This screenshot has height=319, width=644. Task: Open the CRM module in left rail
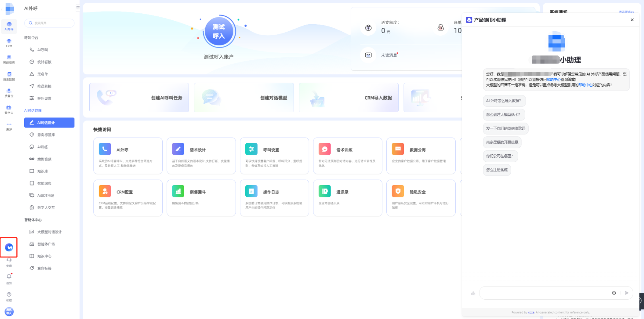point(9,43)
